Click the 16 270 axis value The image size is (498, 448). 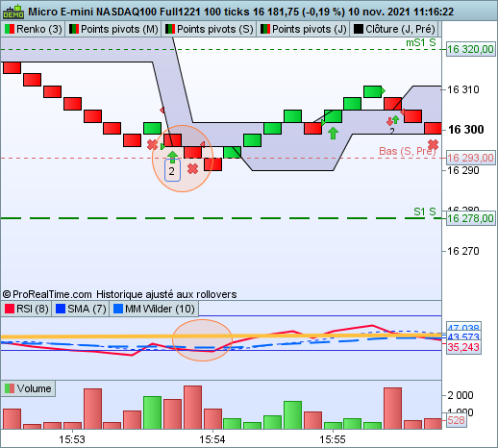click(x=463, y=251)
